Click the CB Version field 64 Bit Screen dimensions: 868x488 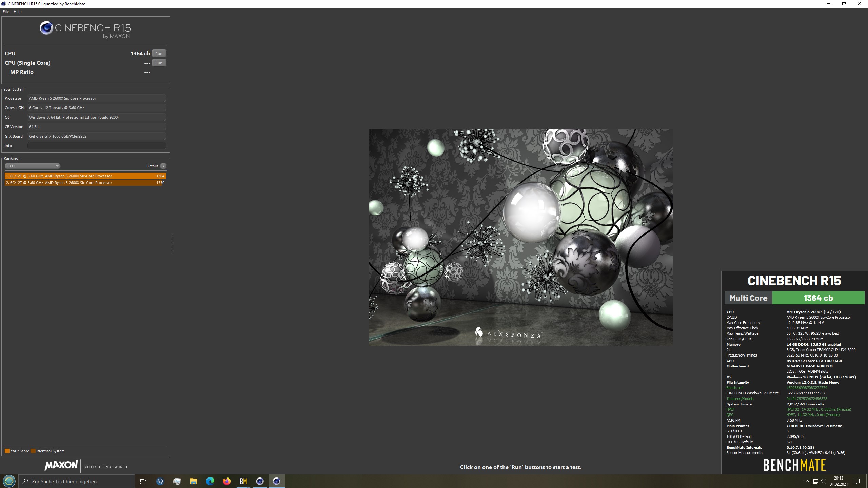(97, 127)
